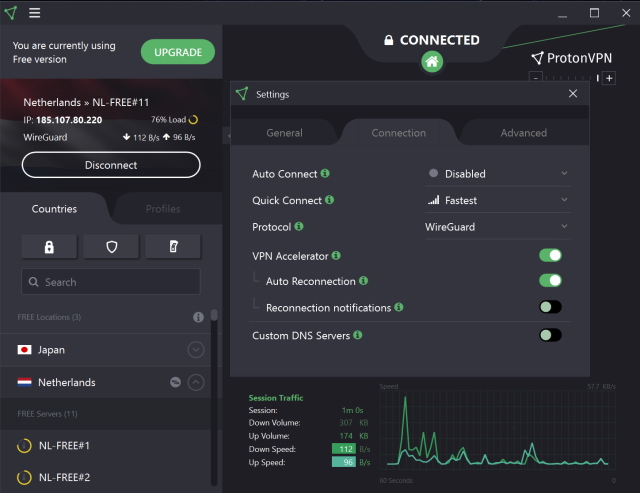This screenshot has height=493, width=640.
Task: Select the NL-FREE#2 server
Action: coord(106,477)
